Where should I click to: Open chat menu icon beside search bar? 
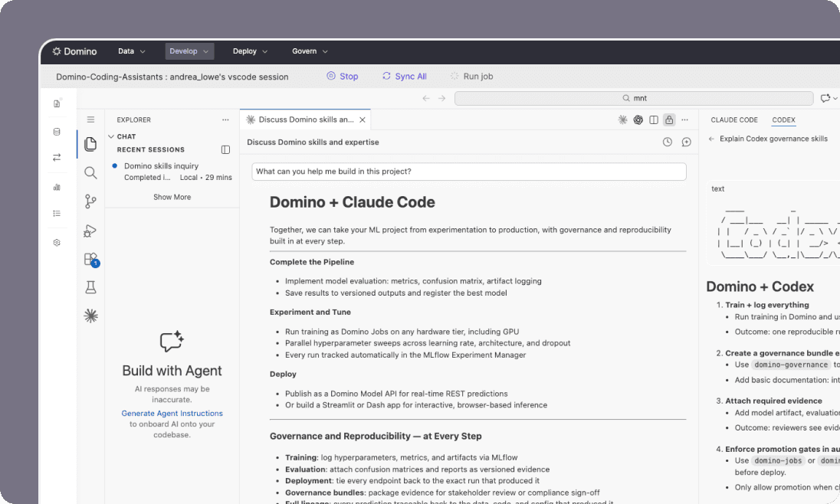click(x=829, y=99)
